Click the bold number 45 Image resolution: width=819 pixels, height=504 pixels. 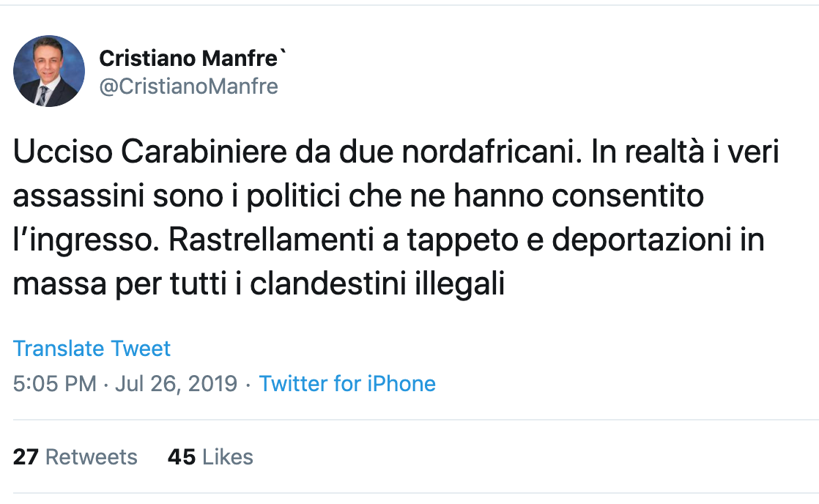(182, 457)
